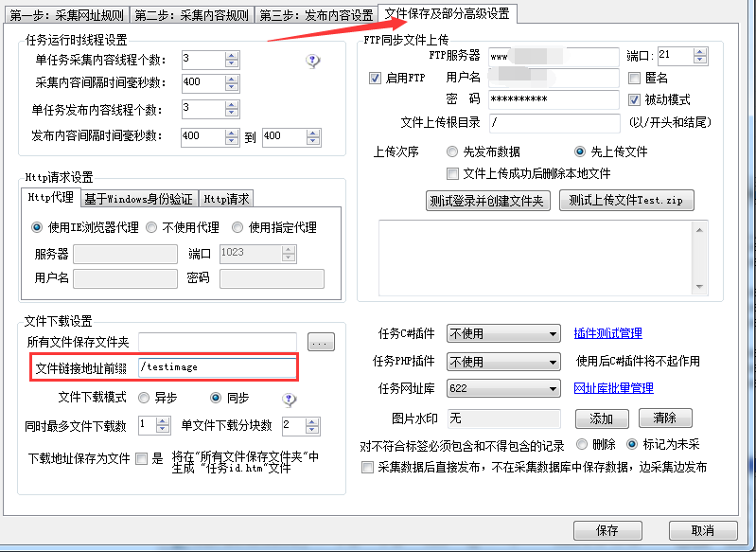Enable 采集数据后直接发布 checkbox

tap(367, 467)
